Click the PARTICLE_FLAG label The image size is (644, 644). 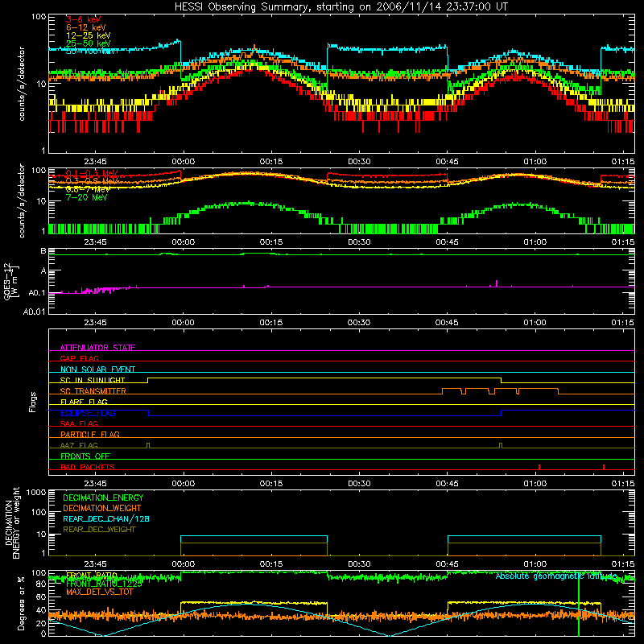[90, 434]
